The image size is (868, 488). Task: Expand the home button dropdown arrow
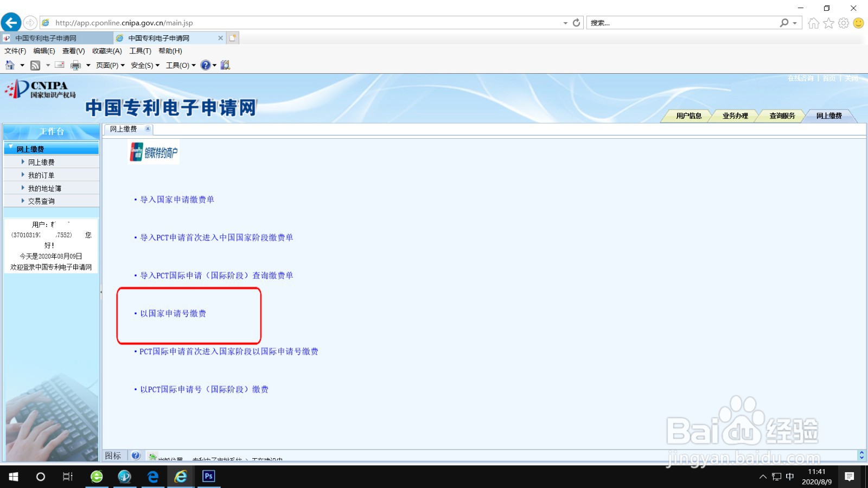(22, 65)
